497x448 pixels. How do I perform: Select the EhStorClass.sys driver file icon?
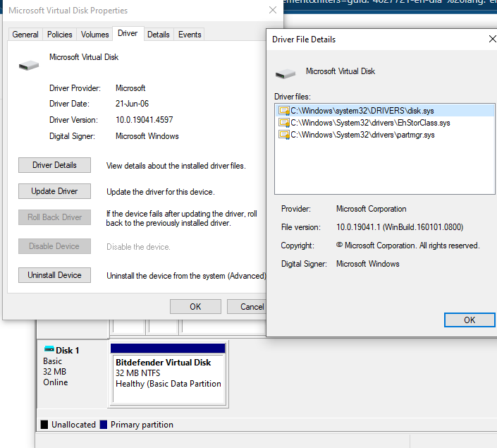point(283,123)
